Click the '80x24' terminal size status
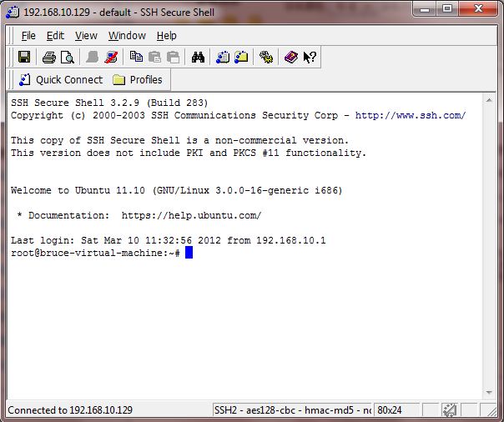Viewport: 504px width, 422px height. [396, 410]
